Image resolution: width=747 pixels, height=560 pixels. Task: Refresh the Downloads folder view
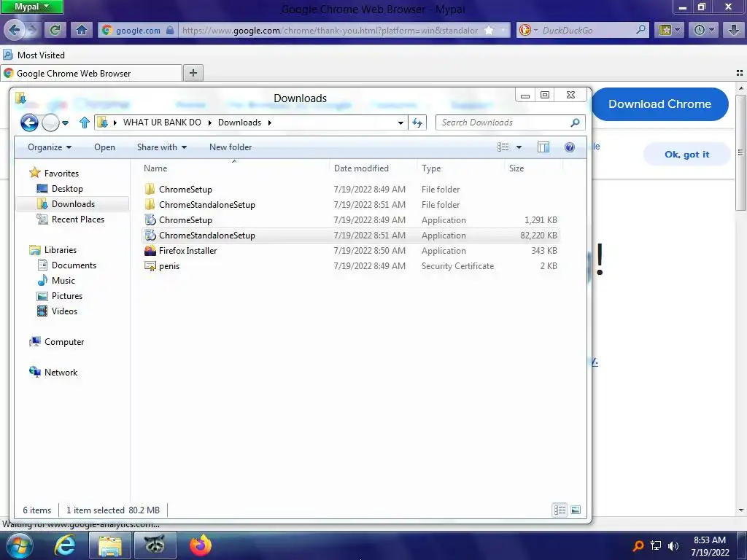(417, 122)
